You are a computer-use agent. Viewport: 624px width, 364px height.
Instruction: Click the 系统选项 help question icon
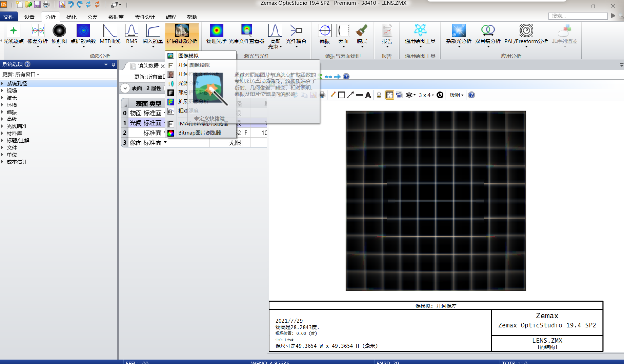coord(27,64)
